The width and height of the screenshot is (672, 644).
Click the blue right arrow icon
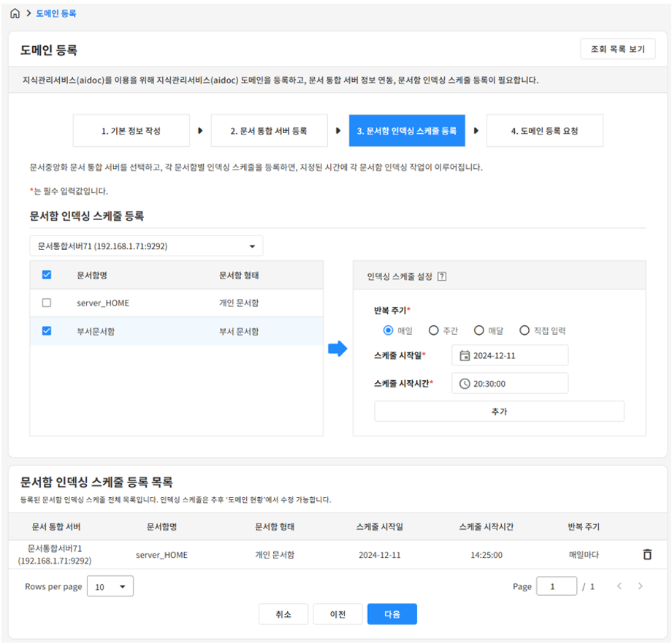click(337, 349)
